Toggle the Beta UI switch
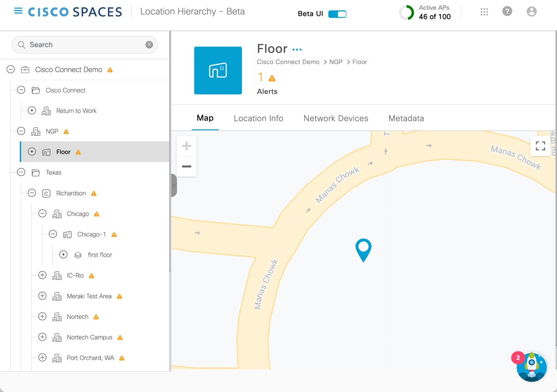This screenshot has width=557, height=392. click(x=337, y=14)
